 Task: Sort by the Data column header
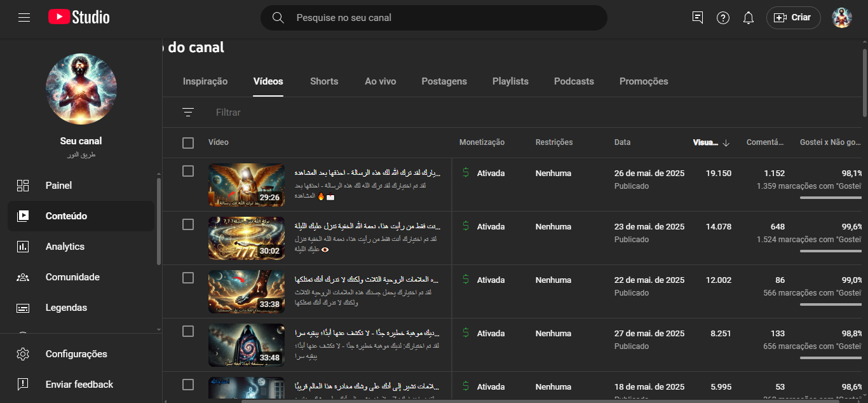[622, 142]
